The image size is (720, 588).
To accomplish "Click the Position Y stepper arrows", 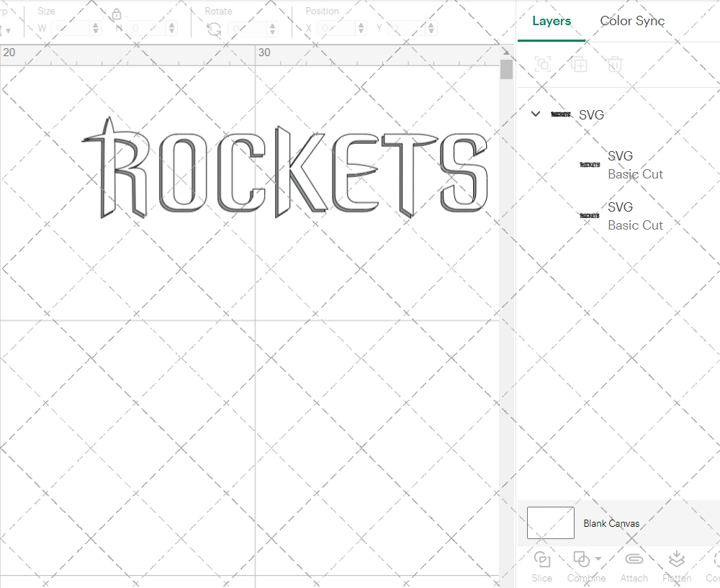I will [431, 29].
